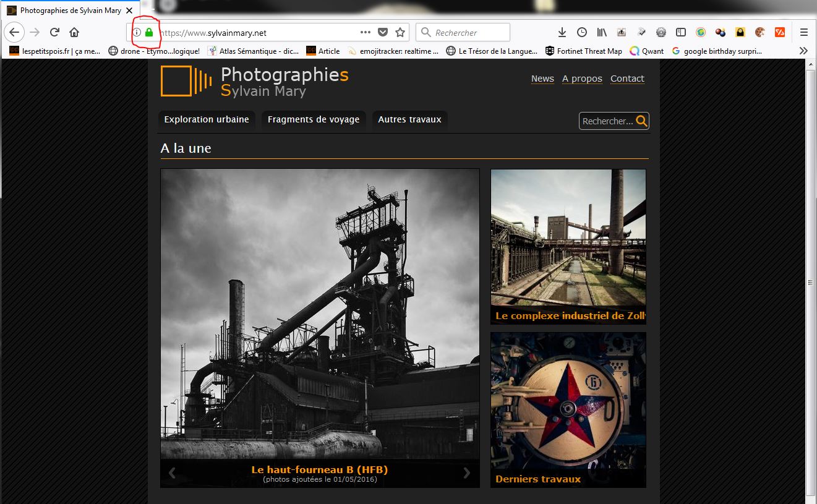Click the colored balls extension icon
This screenshot has width=817, height=504.
tap(721, 32)
